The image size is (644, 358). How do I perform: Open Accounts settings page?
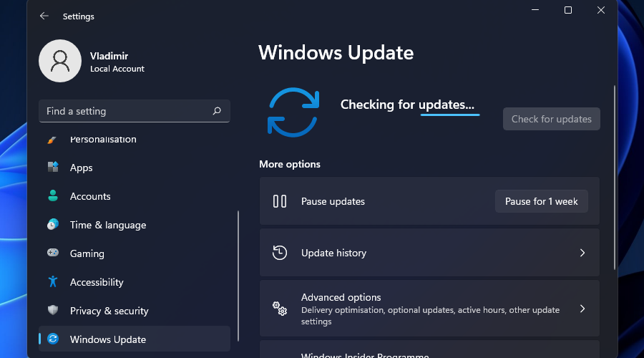[135, 196]
